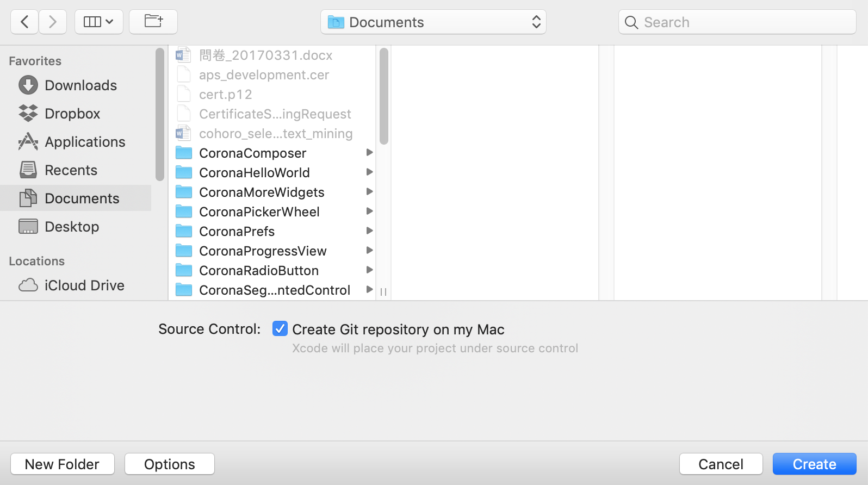
Task: Click the Recents sidebar icon
Action: (x=28, y=170)
